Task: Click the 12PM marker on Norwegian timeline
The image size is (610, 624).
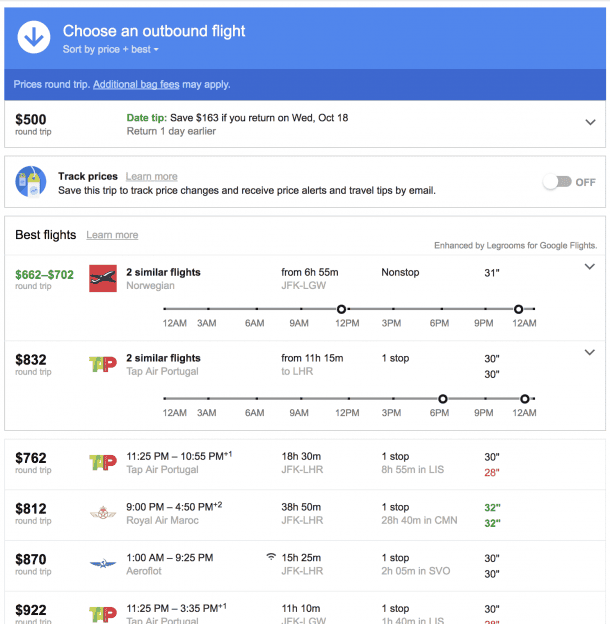Action: coord(342,309)
